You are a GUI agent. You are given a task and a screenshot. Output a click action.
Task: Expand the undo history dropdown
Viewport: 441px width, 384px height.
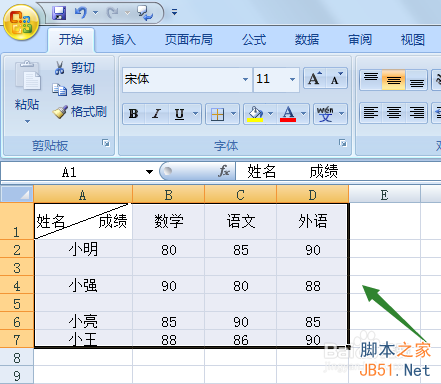pyautogui.click(x=95, y=13)
